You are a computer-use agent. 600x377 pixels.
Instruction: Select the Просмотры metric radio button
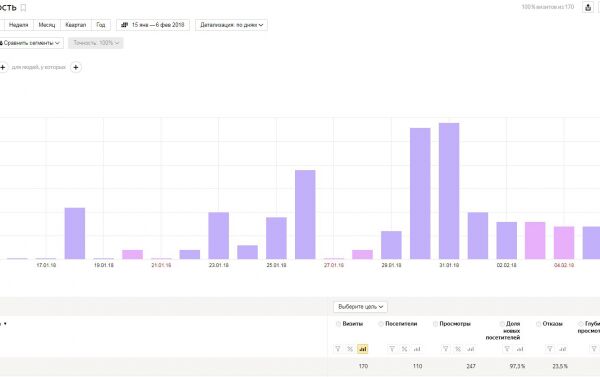[435, 324]
